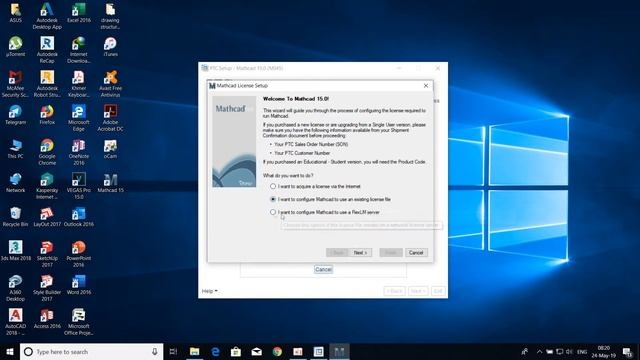Open McAfee Security Scan icon
This screenshot has height=360, width=640.
click(x=16, y=84)
